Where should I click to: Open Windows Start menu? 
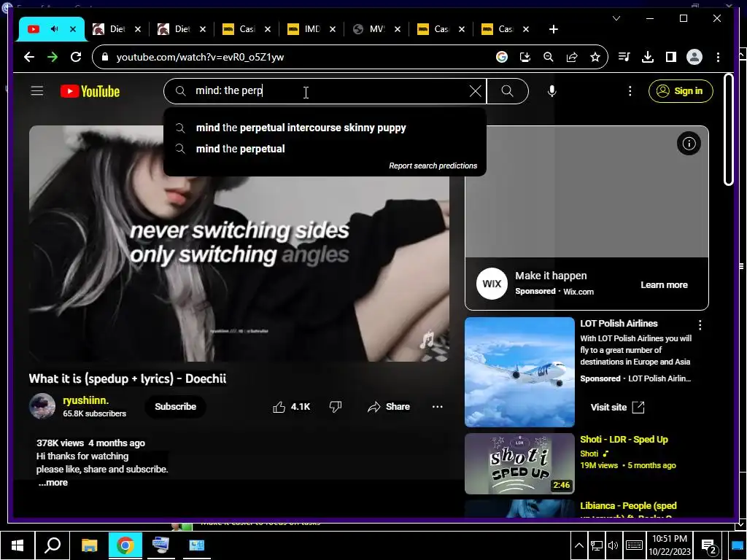18,545
